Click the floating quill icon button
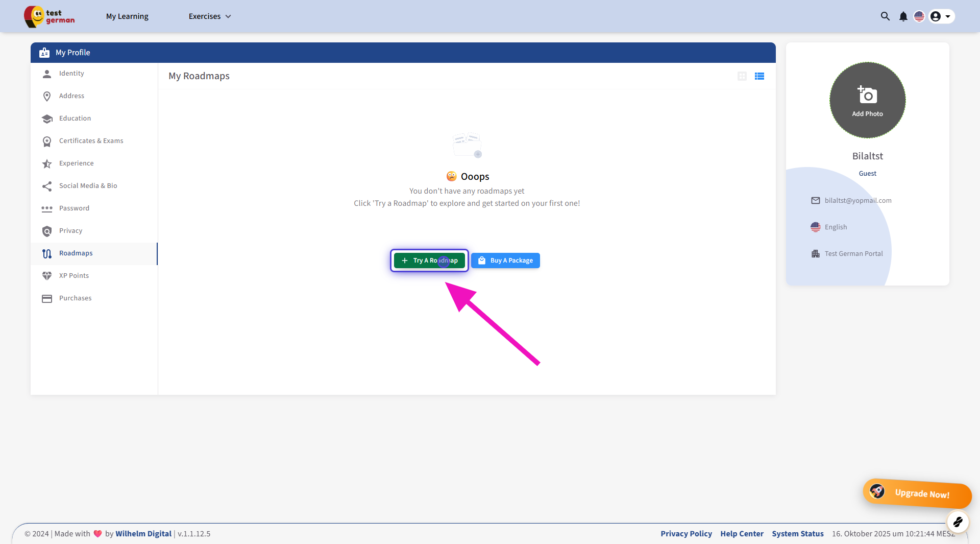Image resolution: width=980 pixels, height=544 pixels. click(x=958, y=522)
